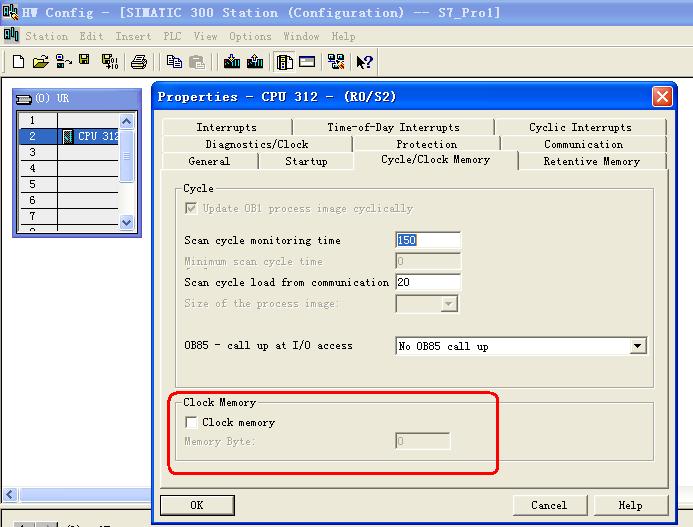The height and width of the screenshot is (527, 693).
Task: Click the Save toolbar icon
Action: click(85, 62)
